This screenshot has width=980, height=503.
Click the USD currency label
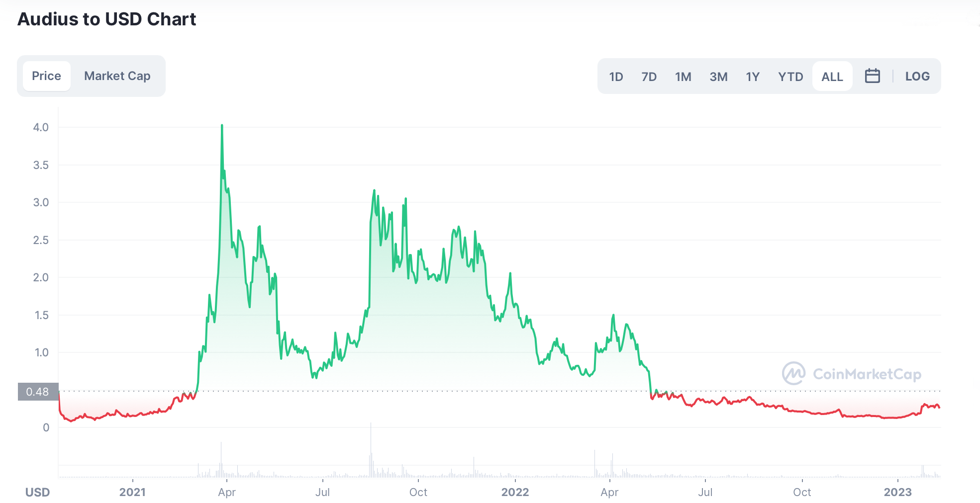[38, 492]
